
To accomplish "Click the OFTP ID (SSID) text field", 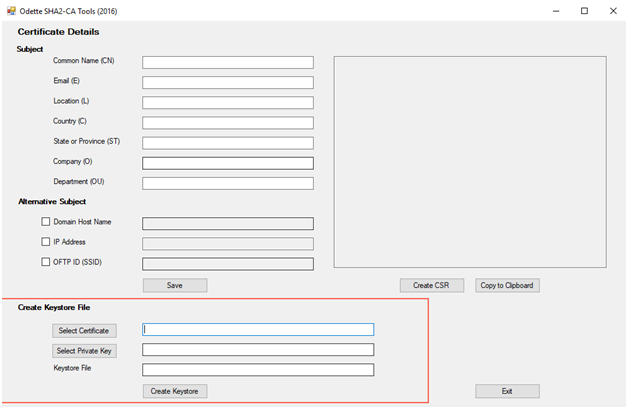I will [x=228, y=264].
